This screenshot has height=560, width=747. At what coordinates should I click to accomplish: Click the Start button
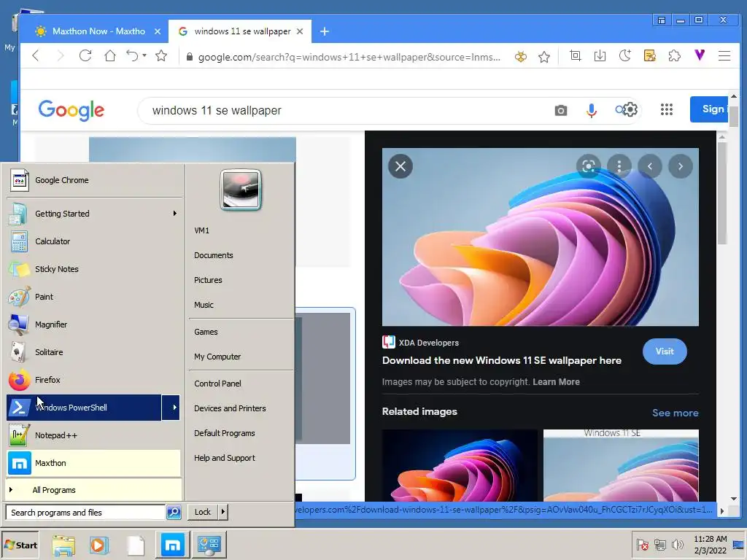20,545
